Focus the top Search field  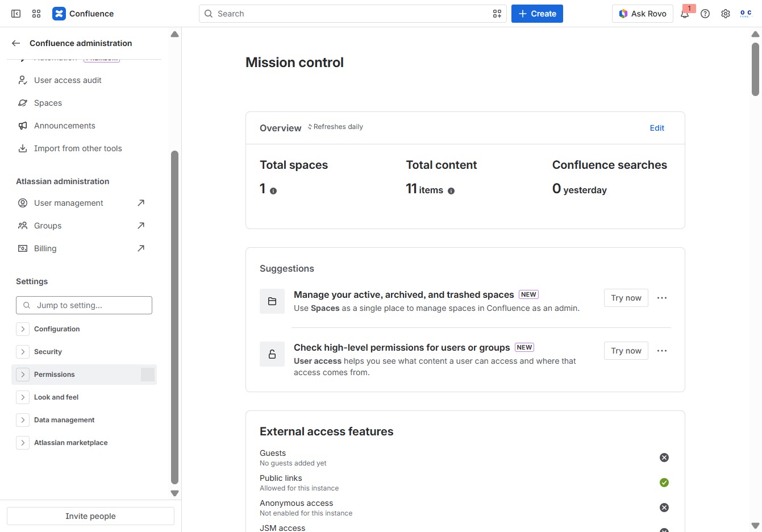353,14
